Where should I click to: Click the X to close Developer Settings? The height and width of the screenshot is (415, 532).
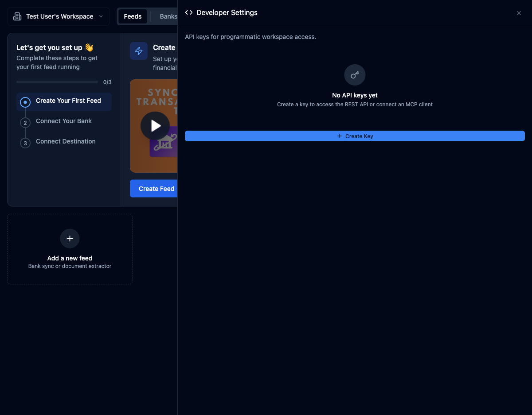click(519, 13)
